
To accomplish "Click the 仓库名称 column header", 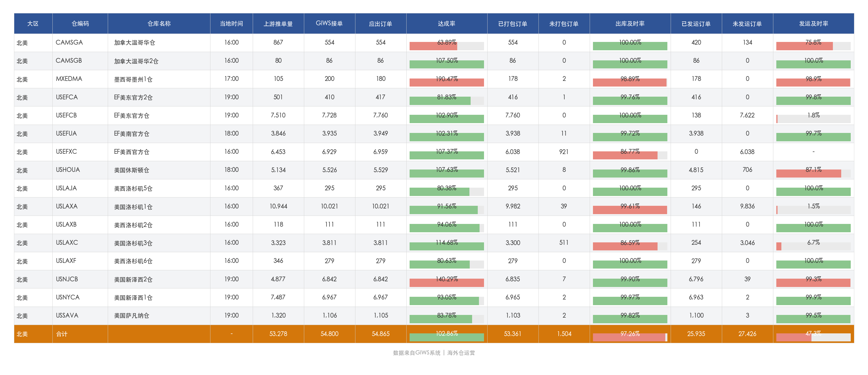I will tap(159, 23).
